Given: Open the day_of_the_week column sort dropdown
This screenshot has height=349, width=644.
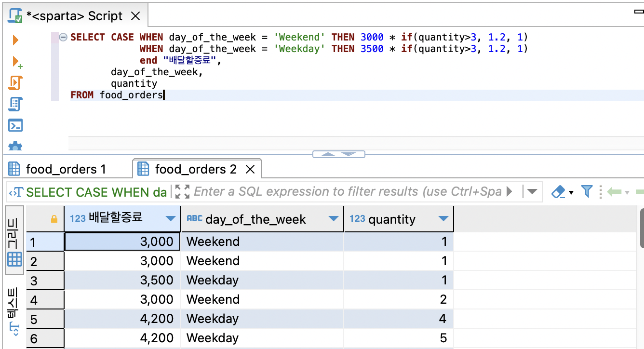Looking at the screenshot, I should [x=333, y=219].
